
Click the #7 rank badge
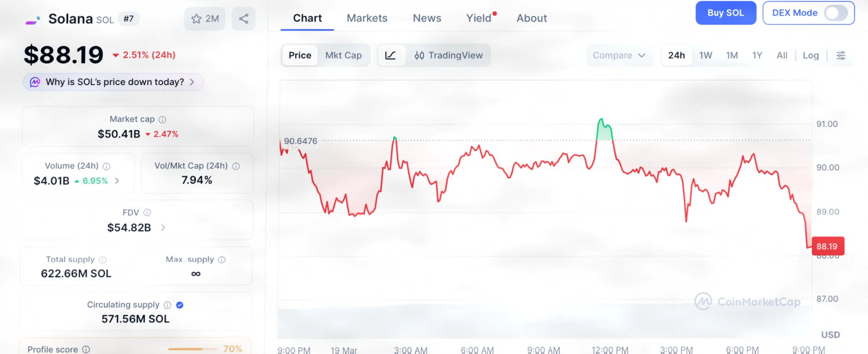pos(128,19)
